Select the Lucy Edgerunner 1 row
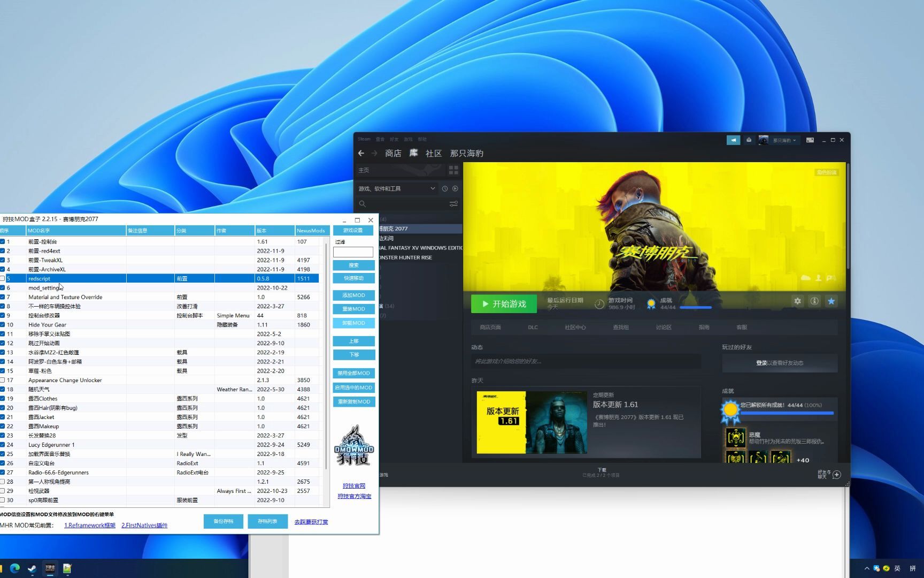Viewport: 924px width, 578px height. 159,445
